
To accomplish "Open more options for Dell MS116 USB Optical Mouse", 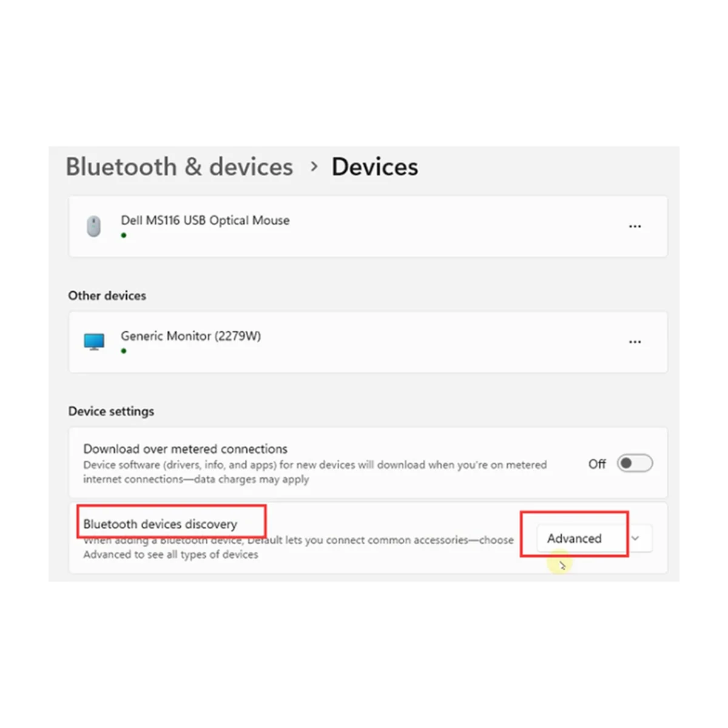I will tap(635, 226).
